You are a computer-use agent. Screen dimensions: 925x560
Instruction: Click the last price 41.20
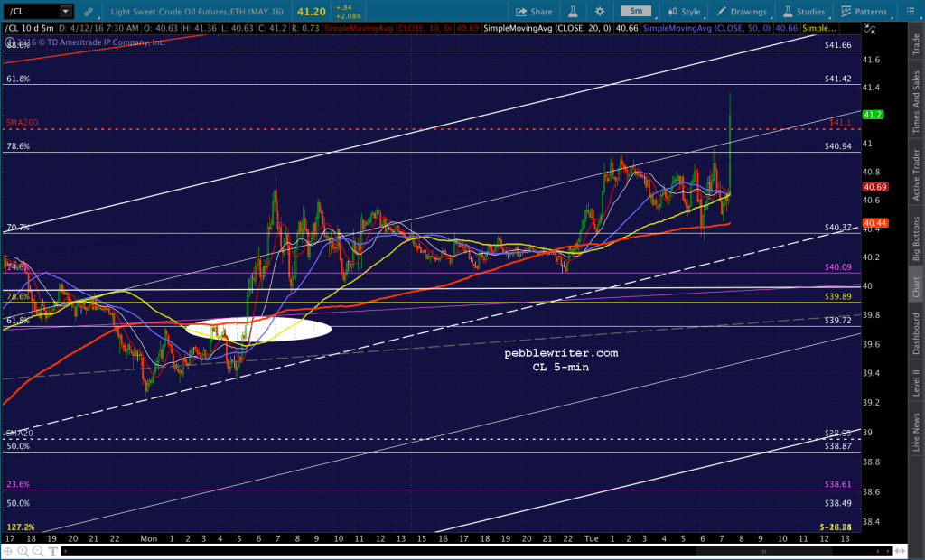[311, 11]
